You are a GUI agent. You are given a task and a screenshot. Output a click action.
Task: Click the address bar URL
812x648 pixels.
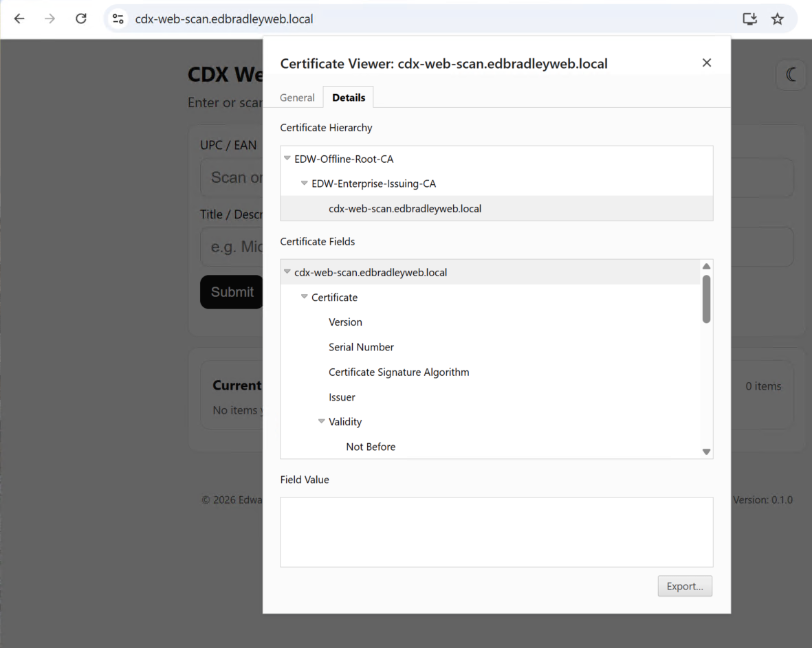pos(224,19)
